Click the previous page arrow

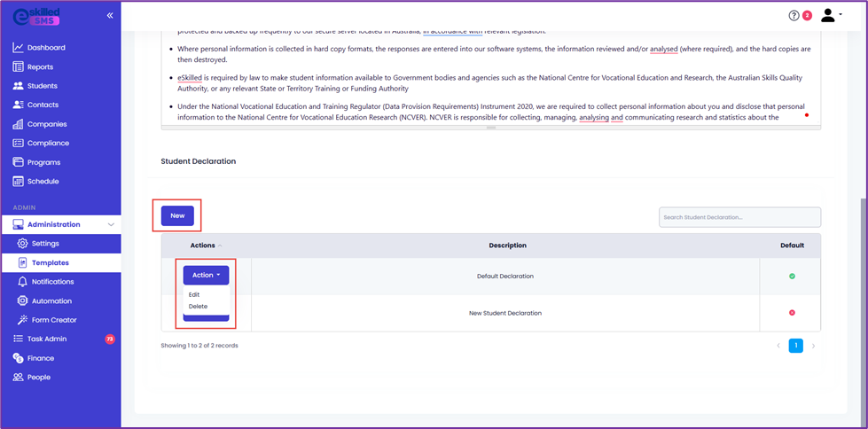[778, 346]
